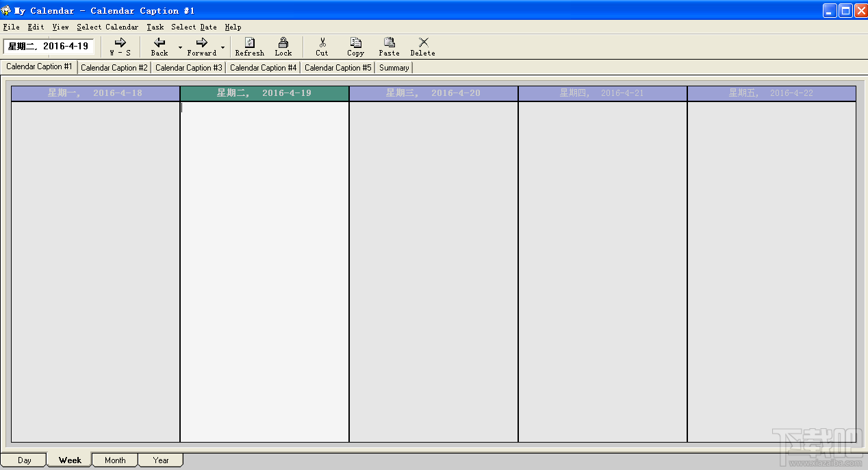The image size is (868, 470).
Task: Select the green highlighted 星期二 column header
Action: [x=264, y=92]
